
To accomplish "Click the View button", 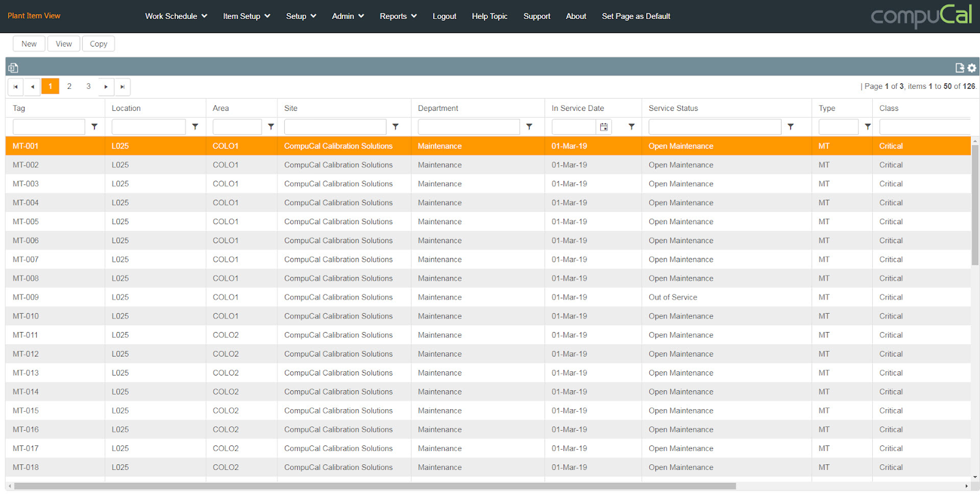I will click(64, 43).
